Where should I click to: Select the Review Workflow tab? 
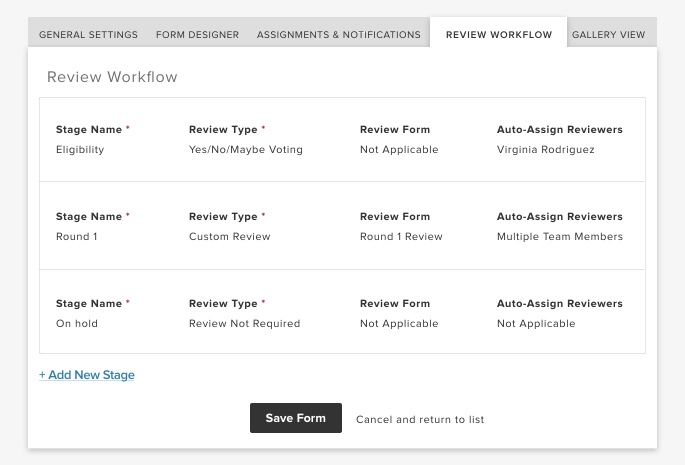tap(498, 35)
